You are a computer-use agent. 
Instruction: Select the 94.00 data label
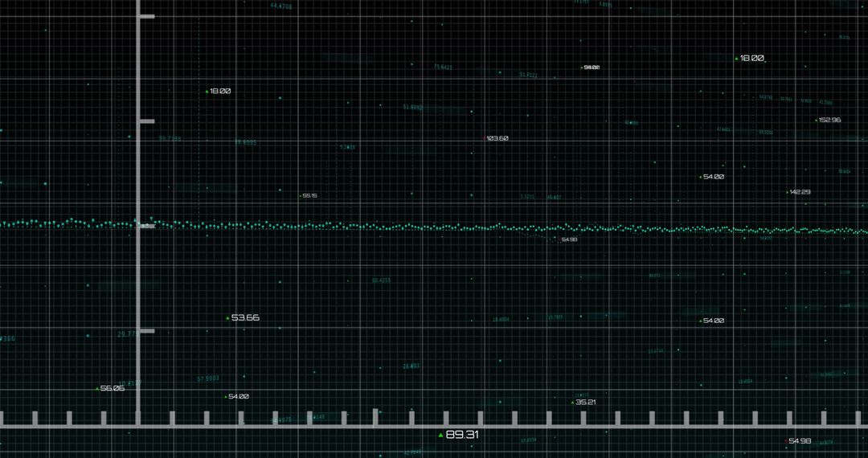[592, 67]
